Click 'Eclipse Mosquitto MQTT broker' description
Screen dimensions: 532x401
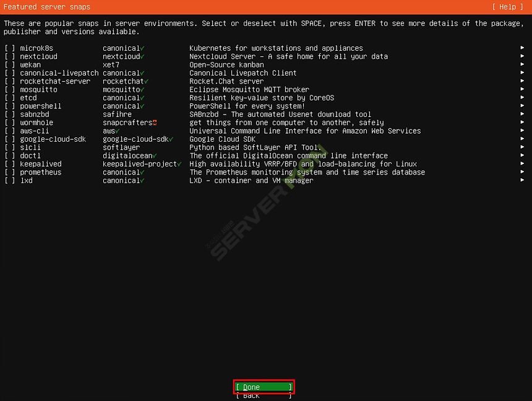point(249,90)
